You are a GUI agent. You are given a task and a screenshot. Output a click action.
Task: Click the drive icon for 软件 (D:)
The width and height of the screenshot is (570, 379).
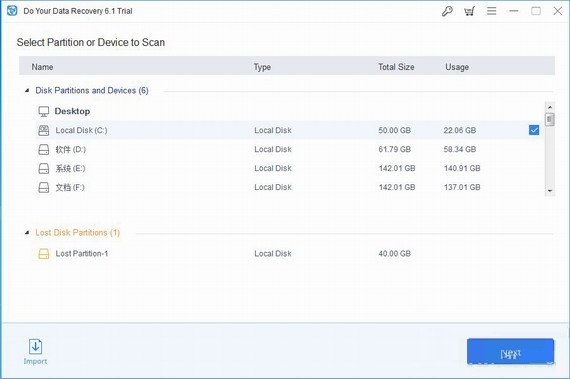[44, 149]
